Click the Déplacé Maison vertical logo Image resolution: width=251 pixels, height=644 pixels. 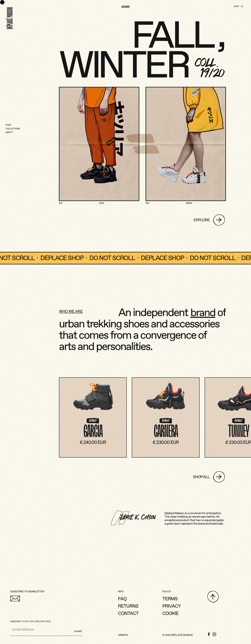pos(10,18)
